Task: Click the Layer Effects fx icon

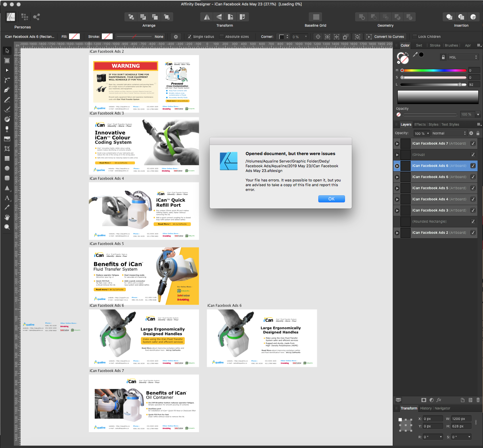Action: pos(439,400)
